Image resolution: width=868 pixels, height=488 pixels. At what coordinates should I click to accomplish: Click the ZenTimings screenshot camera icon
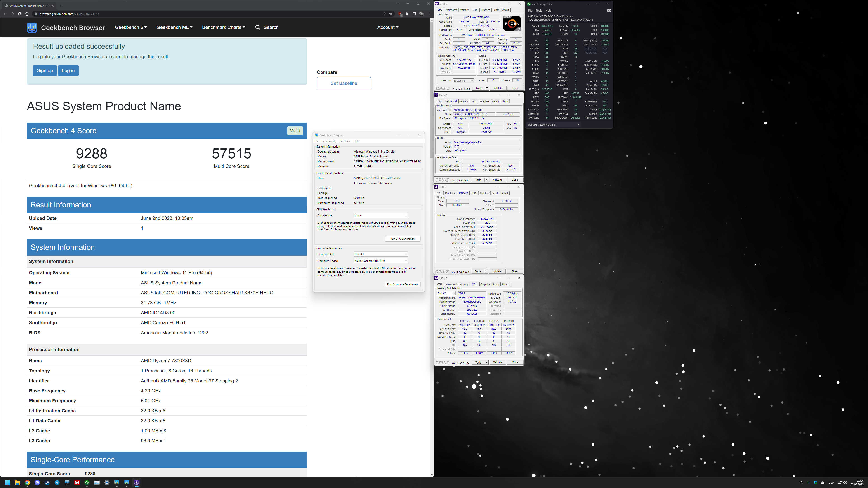(x=609, y=10)
